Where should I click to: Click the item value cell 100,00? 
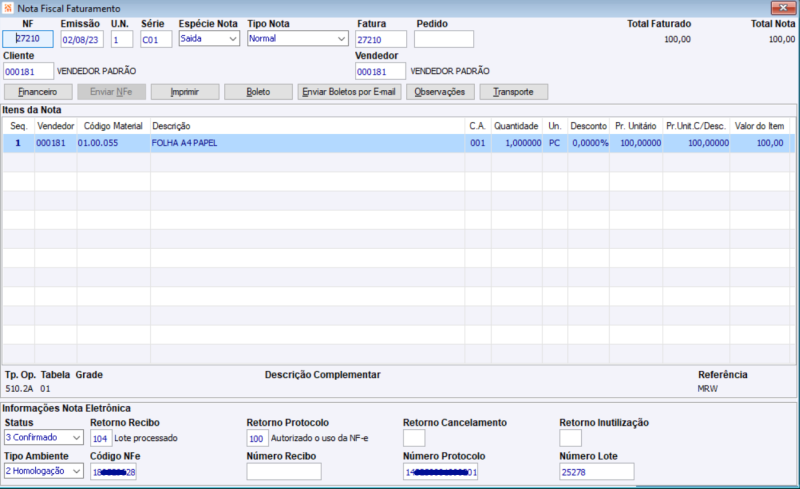760,143
